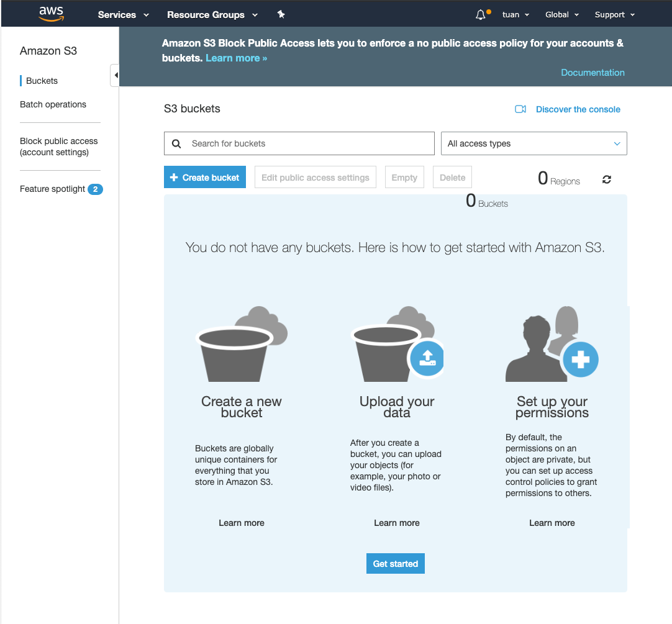The height and width of the screenshot is (624, 672).
Task: Refresh the bucket list with refresh icon
Action: coord(606,179)
